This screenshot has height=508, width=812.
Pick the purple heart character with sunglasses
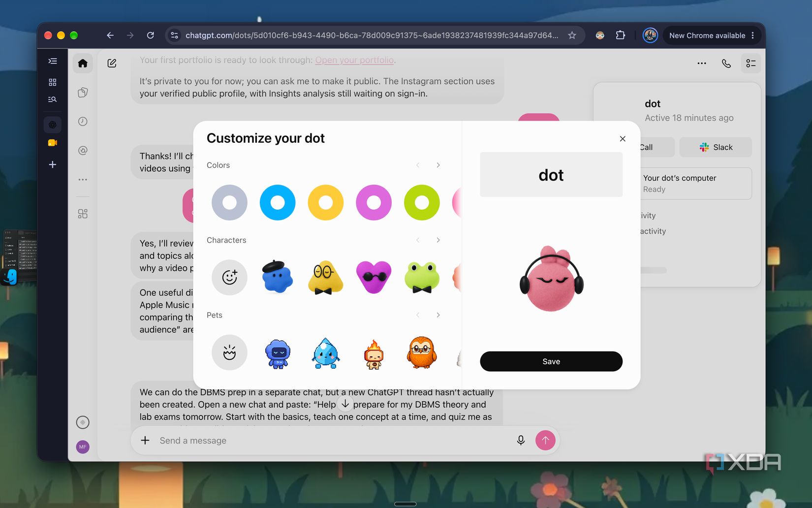[374, 277]
